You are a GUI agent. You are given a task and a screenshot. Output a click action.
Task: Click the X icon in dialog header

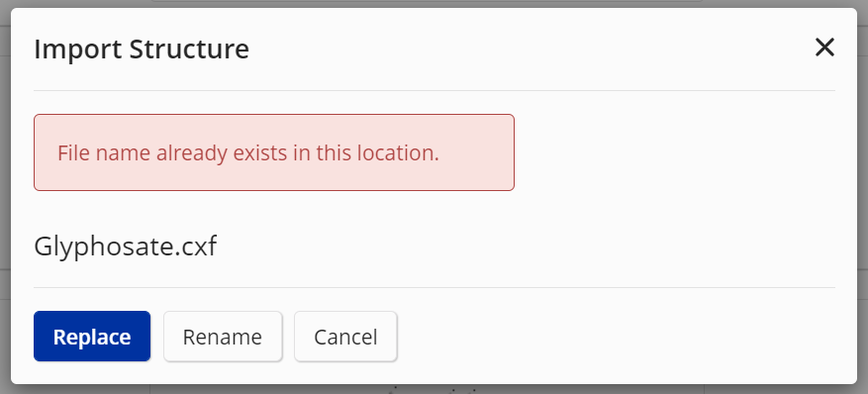824,48
